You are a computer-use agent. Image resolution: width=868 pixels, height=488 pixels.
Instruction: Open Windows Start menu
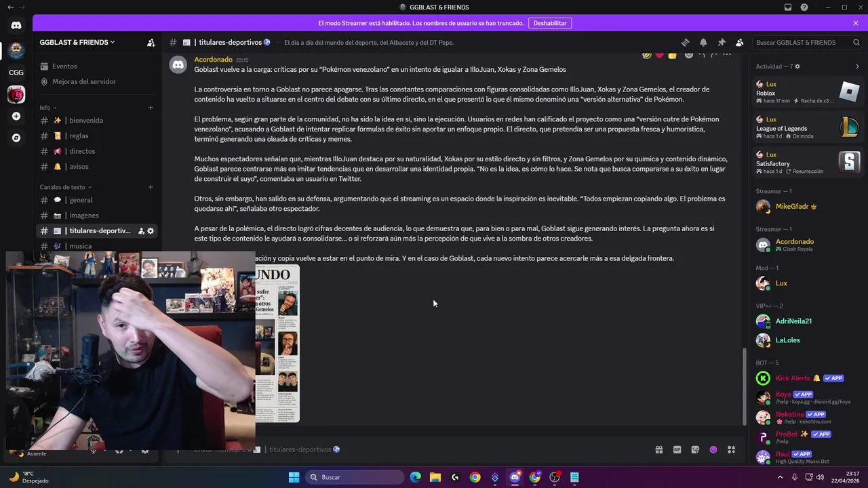pyautogui.click(x=294, y=477)
